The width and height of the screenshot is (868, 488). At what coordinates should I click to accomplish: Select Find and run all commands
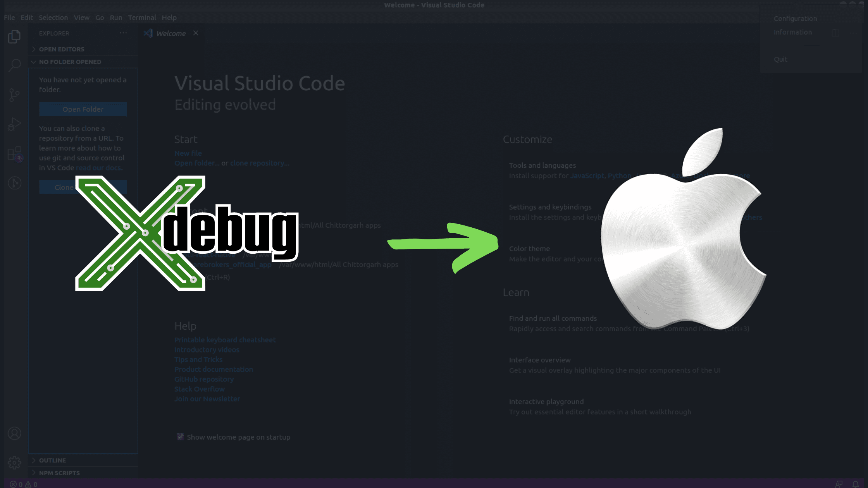[553, 318]
